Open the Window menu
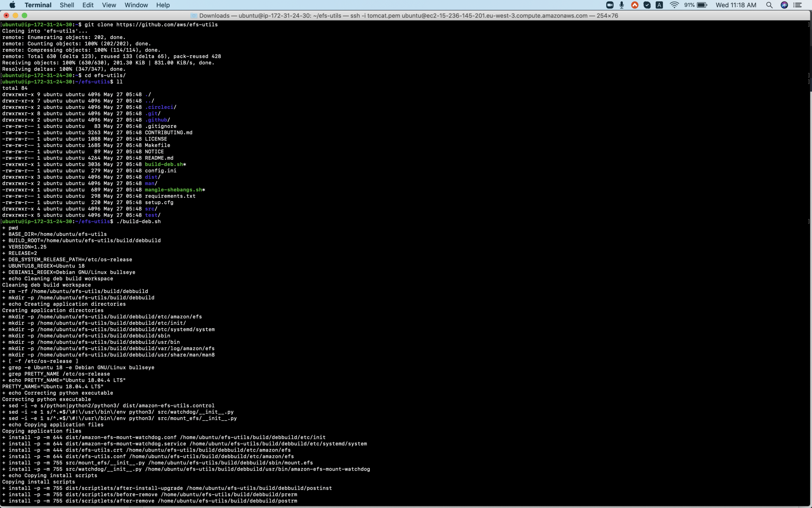812x508 pixels. tap(136, 5)
